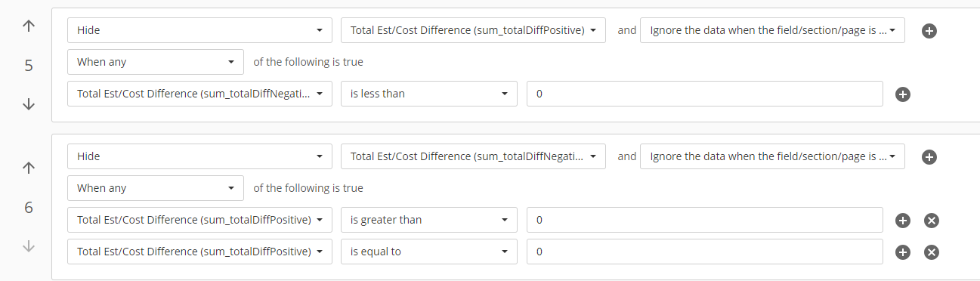Add condition after 'is greater than' row
980x281 pixels.
pyautogui.click(x=902, y=221)
